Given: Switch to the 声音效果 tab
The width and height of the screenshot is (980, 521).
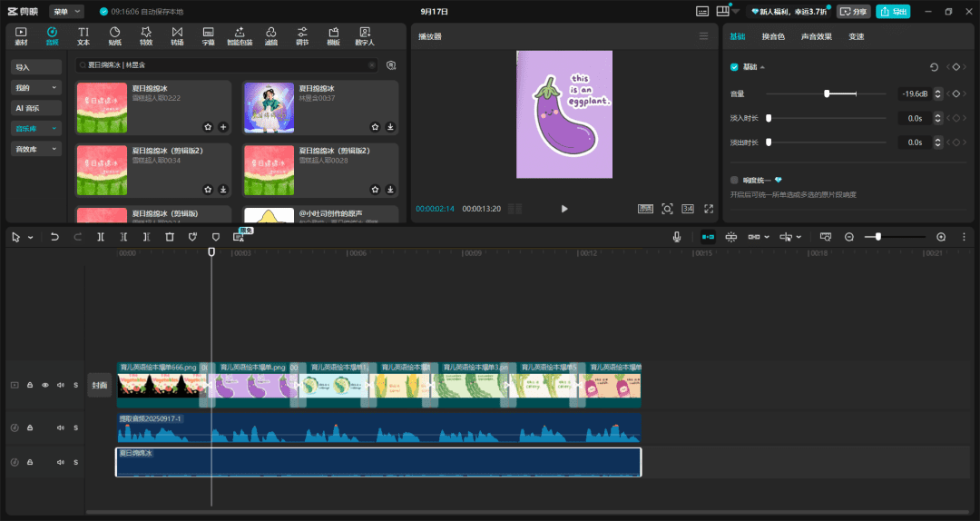Looking at the screenshot, I should [817, 36].
